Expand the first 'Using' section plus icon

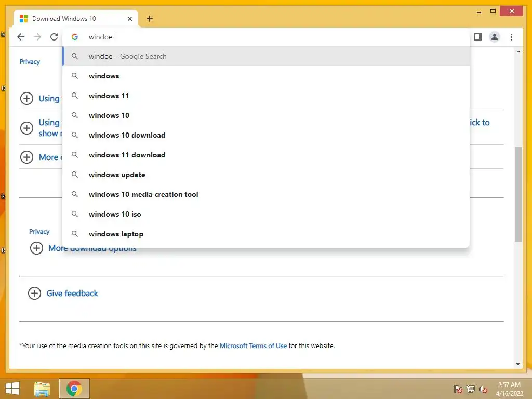pos(27,98)
